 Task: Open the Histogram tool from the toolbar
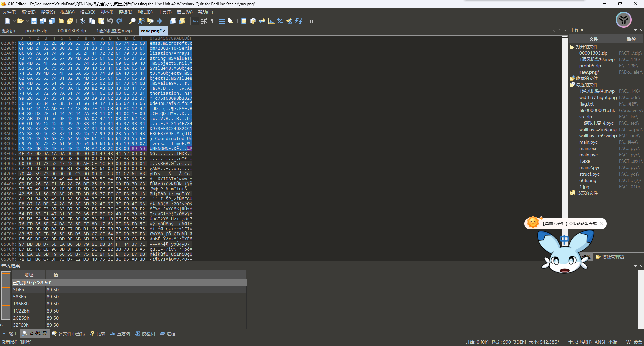pyautogui.click(x=271, y=21)
